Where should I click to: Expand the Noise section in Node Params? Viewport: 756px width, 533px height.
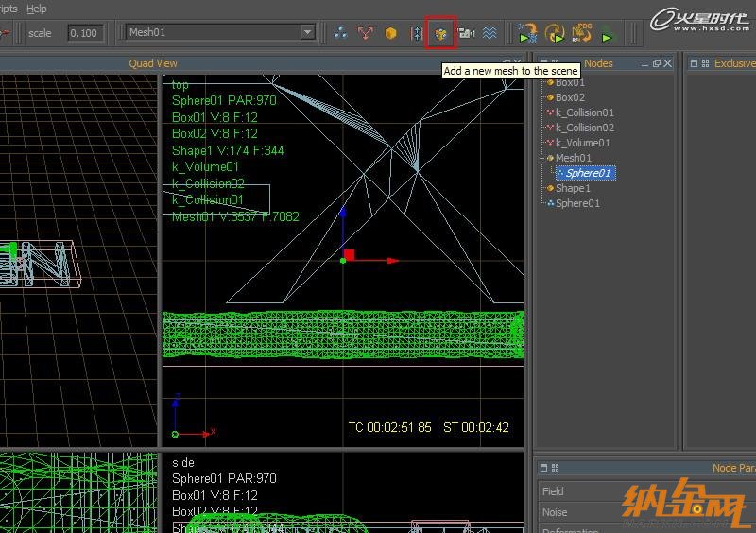(x=555, y=512)
